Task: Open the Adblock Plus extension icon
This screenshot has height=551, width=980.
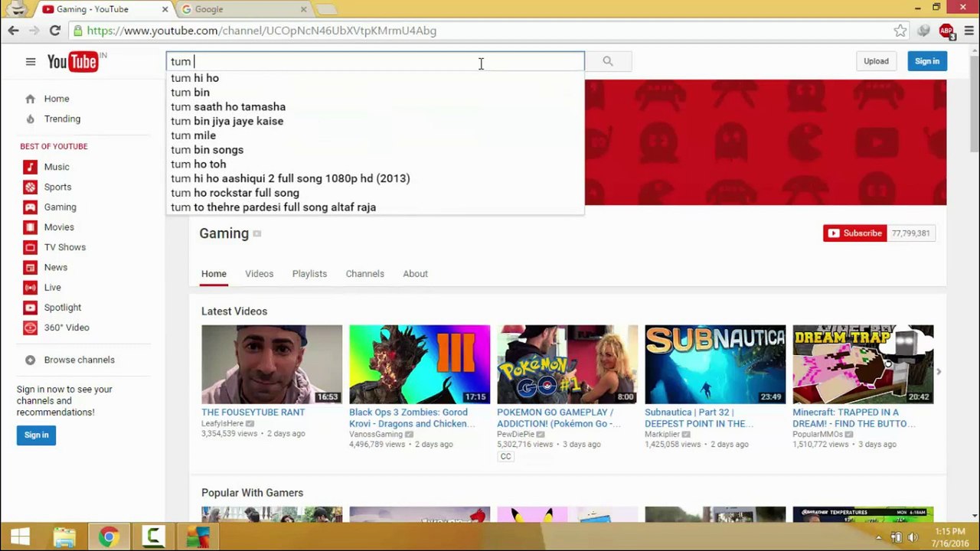Action: (x=946, y=31)
